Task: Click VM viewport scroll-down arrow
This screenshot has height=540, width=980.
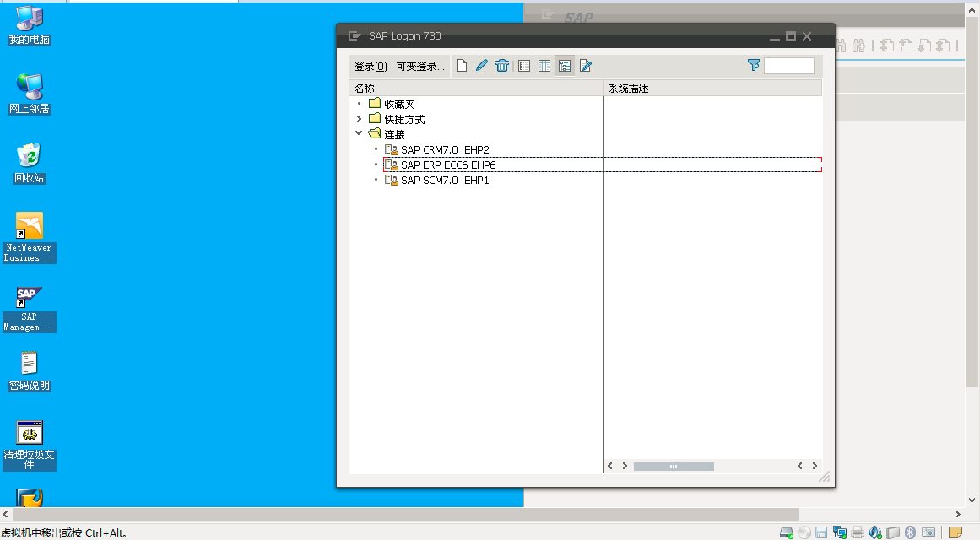Action: coord(972,500)
